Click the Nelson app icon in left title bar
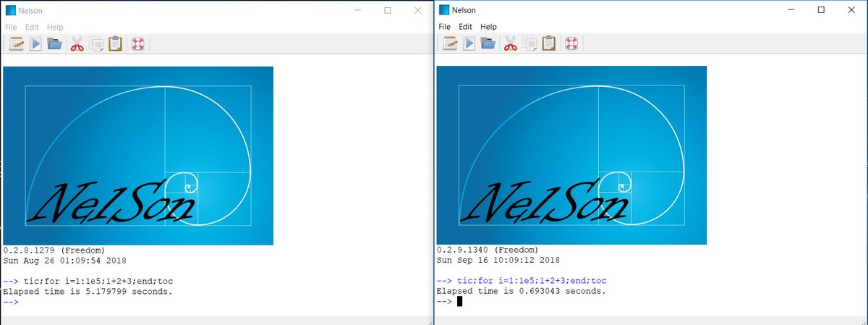The height and width of the screenshot is (325, 868). (x=11, y=10)
